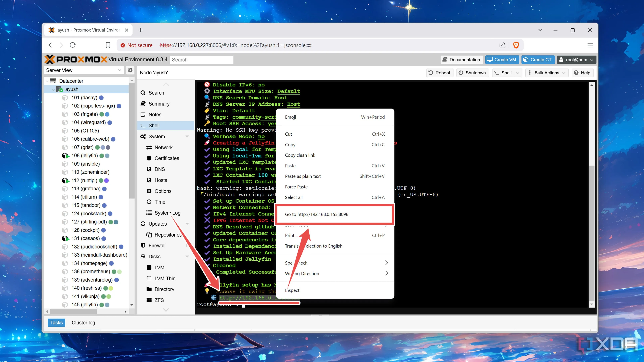Image resolution: width=644 pixels, height=362 pixels.
Task: Switch to Cluster log tab
Action: tap(83, 322)
